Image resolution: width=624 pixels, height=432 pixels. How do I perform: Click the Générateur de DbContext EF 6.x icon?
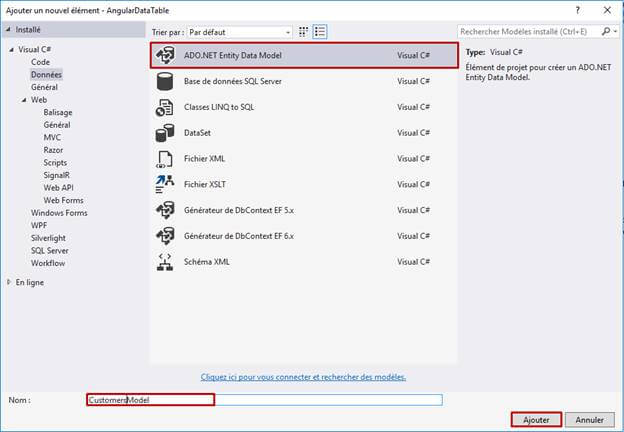tap(165, 236)
